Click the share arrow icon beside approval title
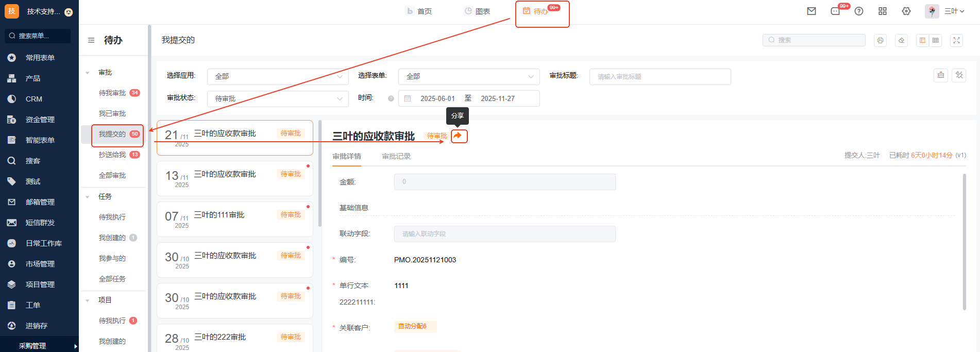 click(458, 136)
